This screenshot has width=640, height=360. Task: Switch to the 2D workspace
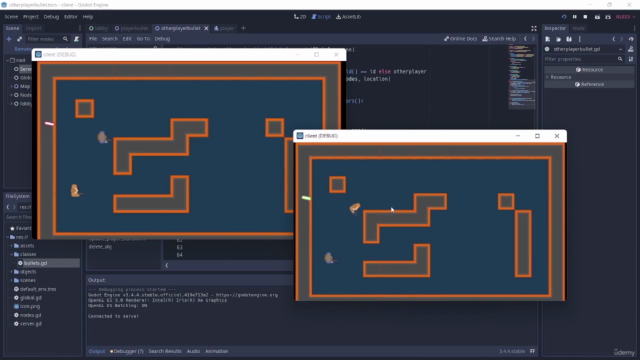[x=300, y=17]
